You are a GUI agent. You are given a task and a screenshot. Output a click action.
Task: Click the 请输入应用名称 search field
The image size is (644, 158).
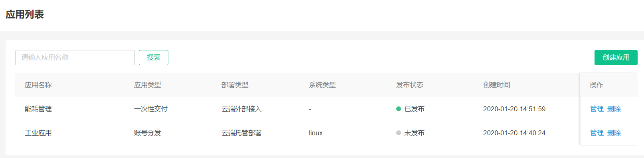tap(75, 58)
